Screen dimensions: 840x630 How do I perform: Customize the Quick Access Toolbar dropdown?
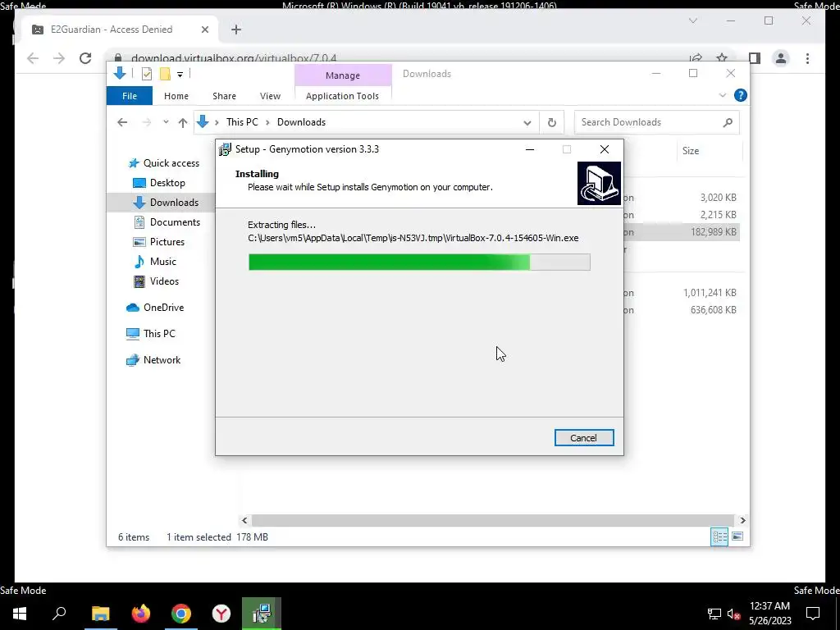tap(180, 75)
